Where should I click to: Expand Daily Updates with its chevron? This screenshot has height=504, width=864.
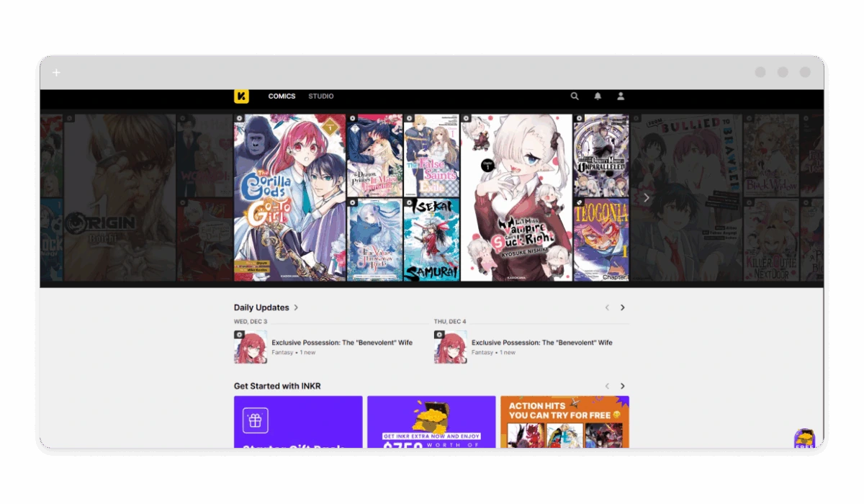[296, 307]
